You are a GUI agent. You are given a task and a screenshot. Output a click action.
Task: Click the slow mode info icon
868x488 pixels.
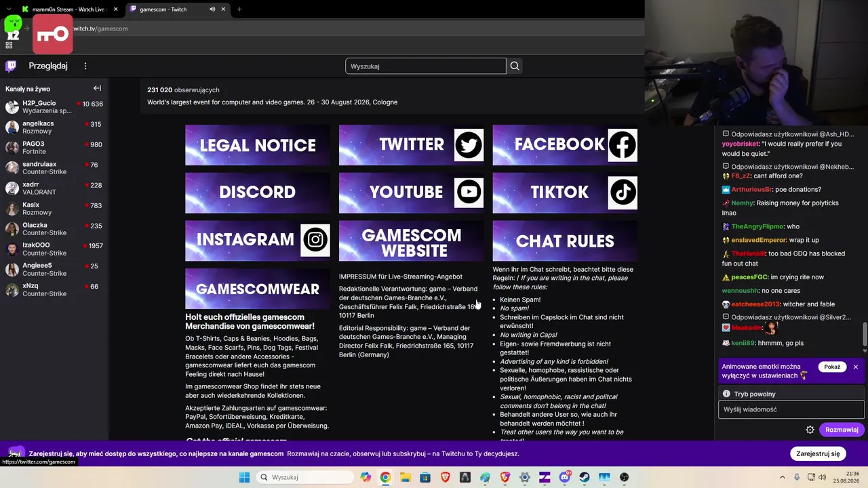pos(726,394)
